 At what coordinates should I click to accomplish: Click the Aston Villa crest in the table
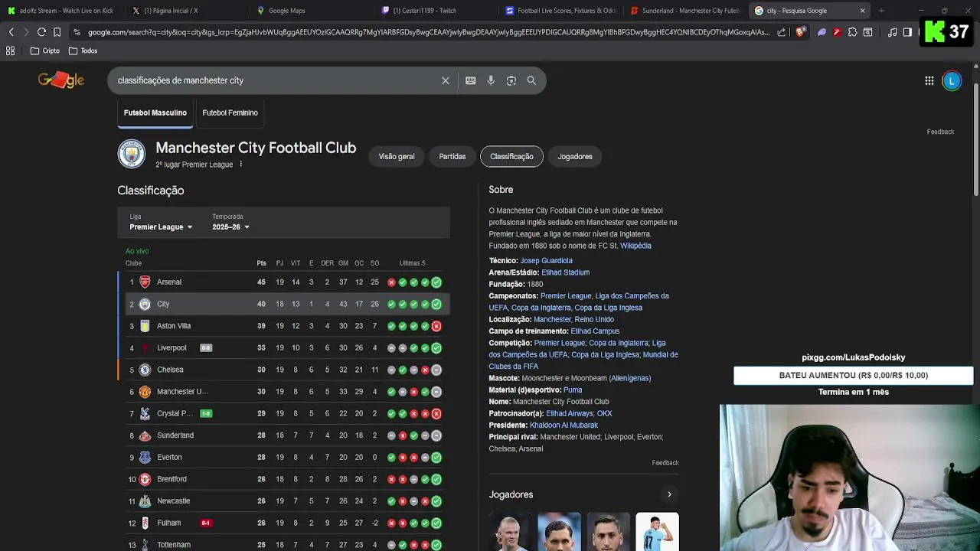coord(145,326)
